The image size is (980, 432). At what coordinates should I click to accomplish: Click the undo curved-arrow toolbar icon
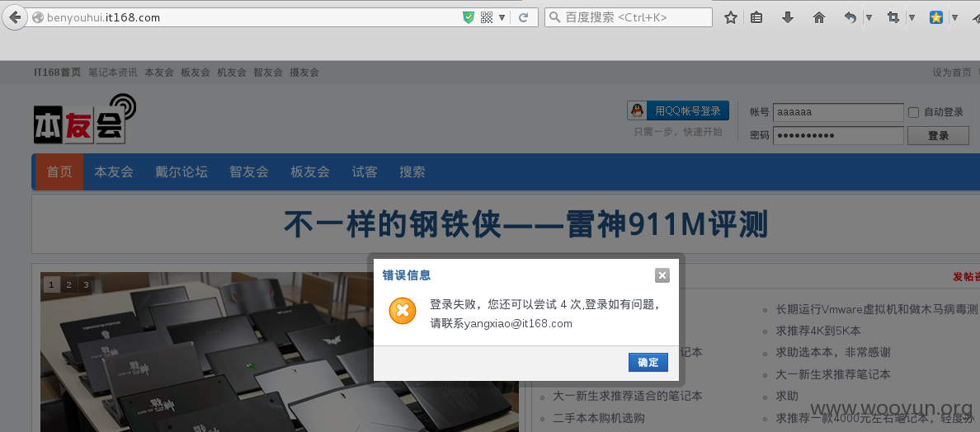[850, 17]
